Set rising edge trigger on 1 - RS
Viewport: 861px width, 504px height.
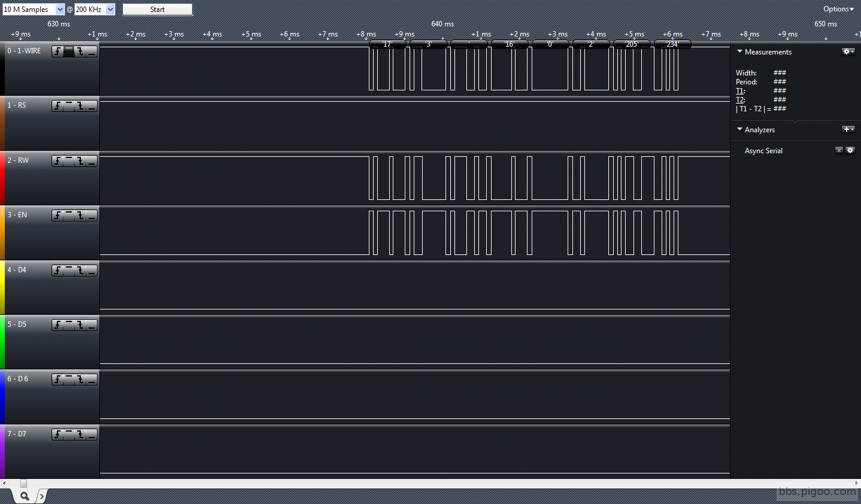pos(57,106)
